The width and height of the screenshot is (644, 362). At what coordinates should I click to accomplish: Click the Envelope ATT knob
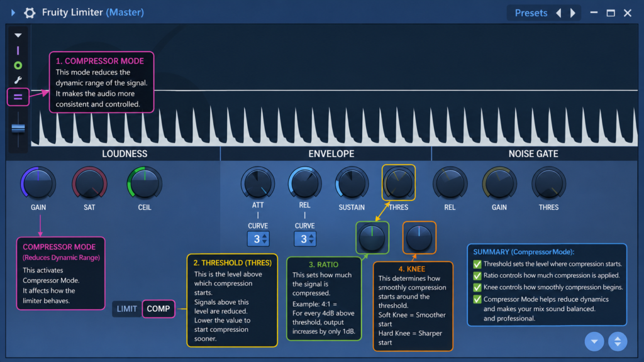tap(258, 184)
